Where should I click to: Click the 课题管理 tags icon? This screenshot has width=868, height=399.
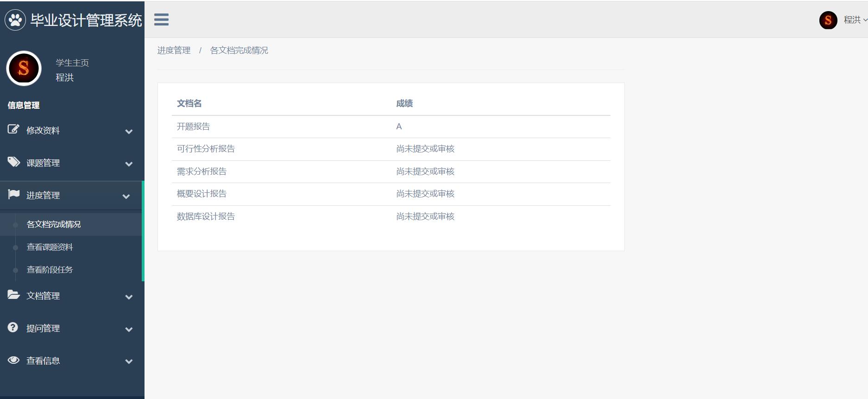(14, 162)
